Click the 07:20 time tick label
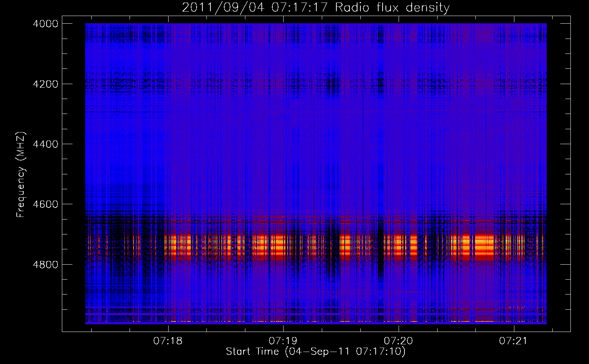The width and height of the screenshot is (589, 364). (399, 341)
